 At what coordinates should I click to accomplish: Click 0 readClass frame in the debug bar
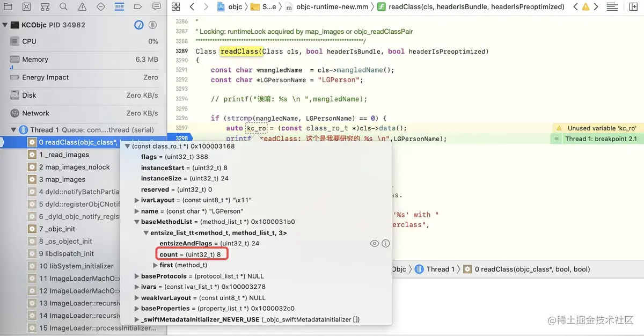[x=526, y=269]
